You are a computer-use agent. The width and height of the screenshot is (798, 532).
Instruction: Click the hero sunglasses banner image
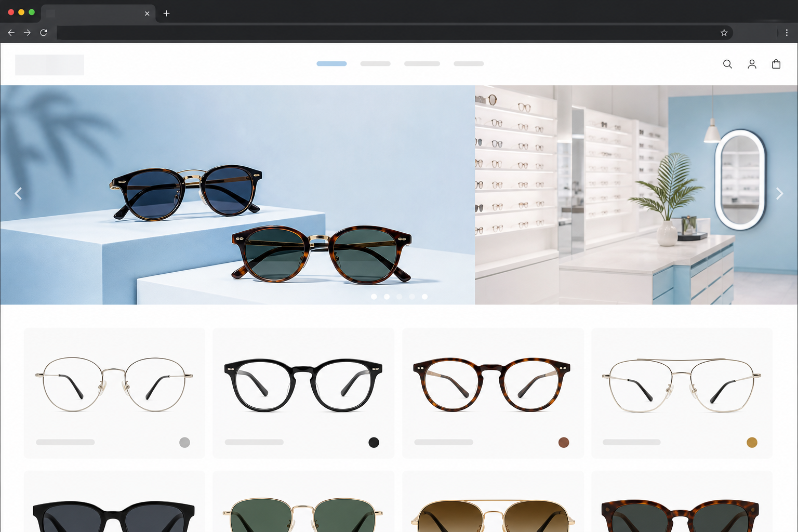[237, 195]
